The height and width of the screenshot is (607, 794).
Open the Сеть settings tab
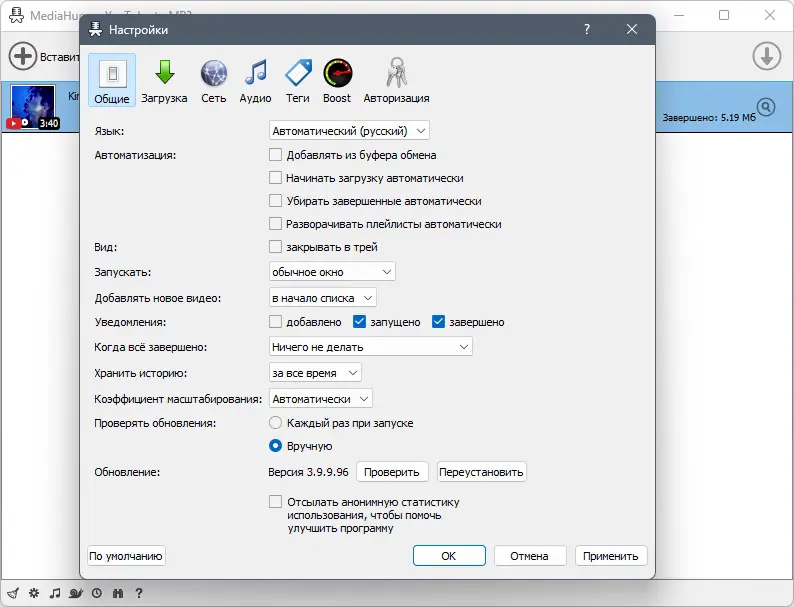(213, 81)
